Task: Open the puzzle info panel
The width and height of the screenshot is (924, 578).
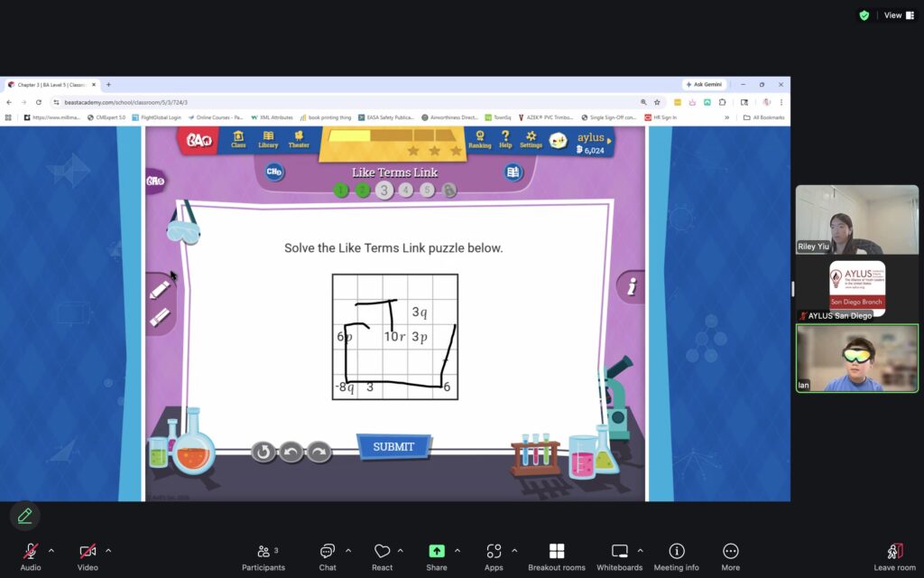Action: [632, 287]
